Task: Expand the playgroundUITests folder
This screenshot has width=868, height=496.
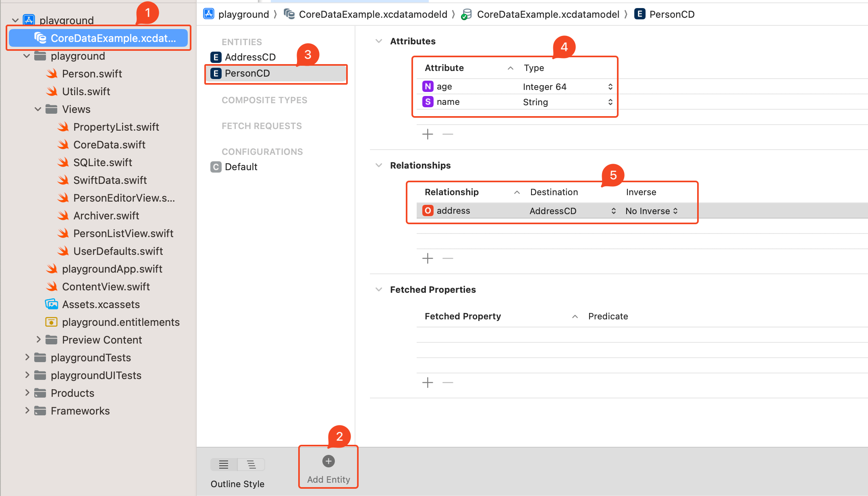Action: [27, 375]
